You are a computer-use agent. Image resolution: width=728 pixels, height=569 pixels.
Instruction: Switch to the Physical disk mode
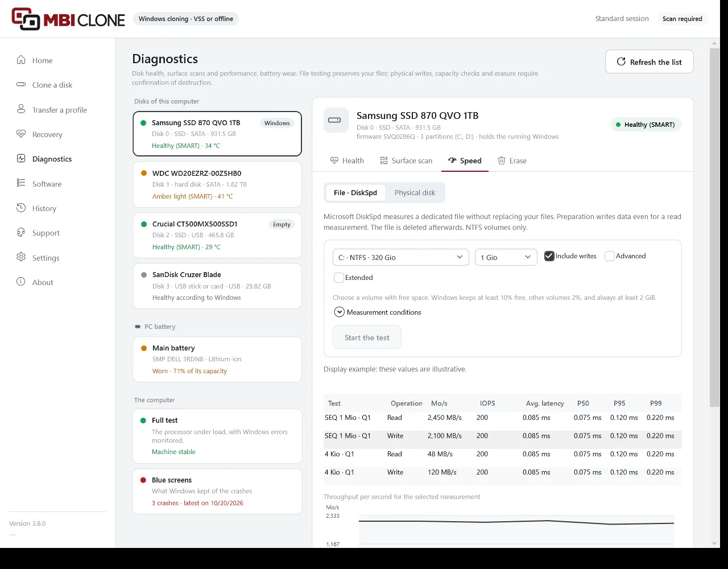point(415,192)
